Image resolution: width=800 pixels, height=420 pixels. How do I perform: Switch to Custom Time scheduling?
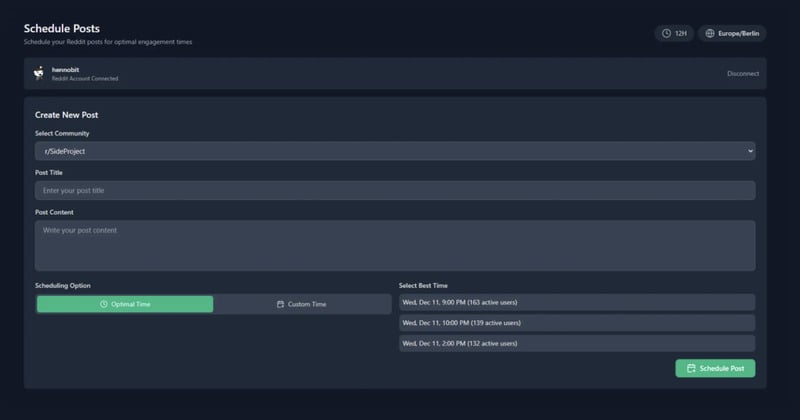pos(301,304)
